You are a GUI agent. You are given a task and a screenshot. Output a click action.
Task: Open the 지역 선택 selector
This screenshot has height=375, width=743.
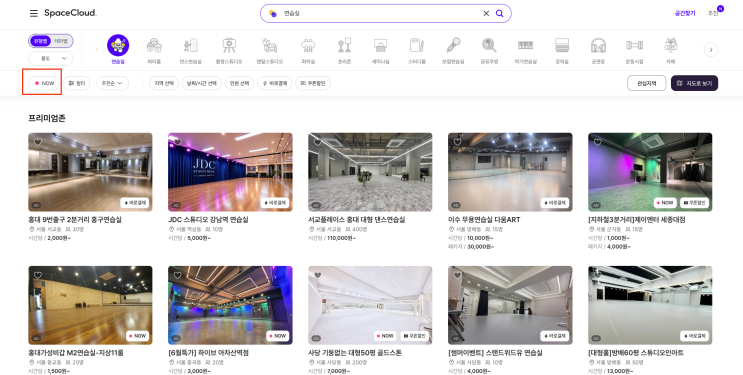point(164,83)
